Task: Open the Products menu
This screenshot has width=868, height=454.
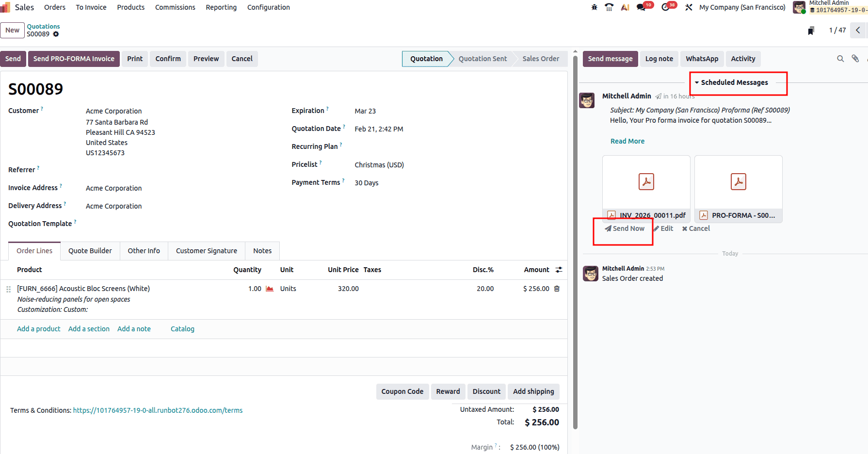Action: 131,7
